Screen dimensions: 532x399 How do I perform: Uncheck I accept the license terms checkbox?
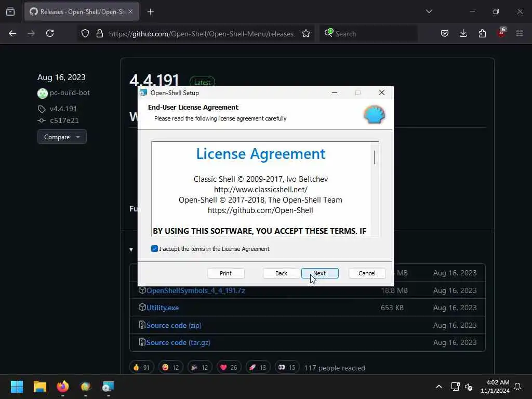click(x=154, y=249)
